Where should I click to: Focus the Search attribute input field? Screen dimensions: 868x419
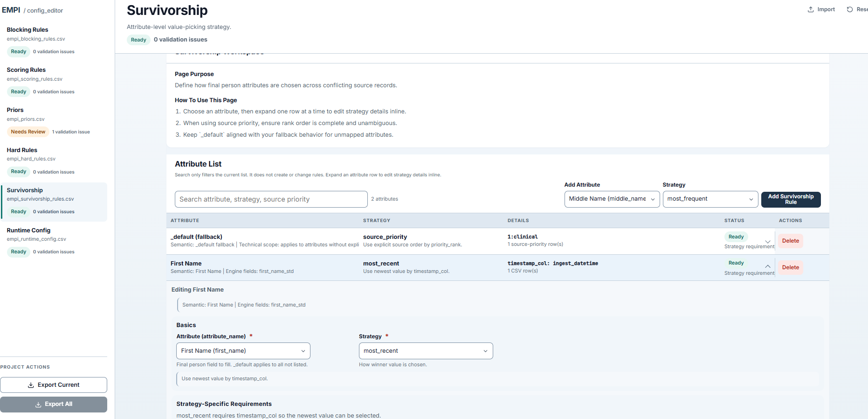(271, 199)
